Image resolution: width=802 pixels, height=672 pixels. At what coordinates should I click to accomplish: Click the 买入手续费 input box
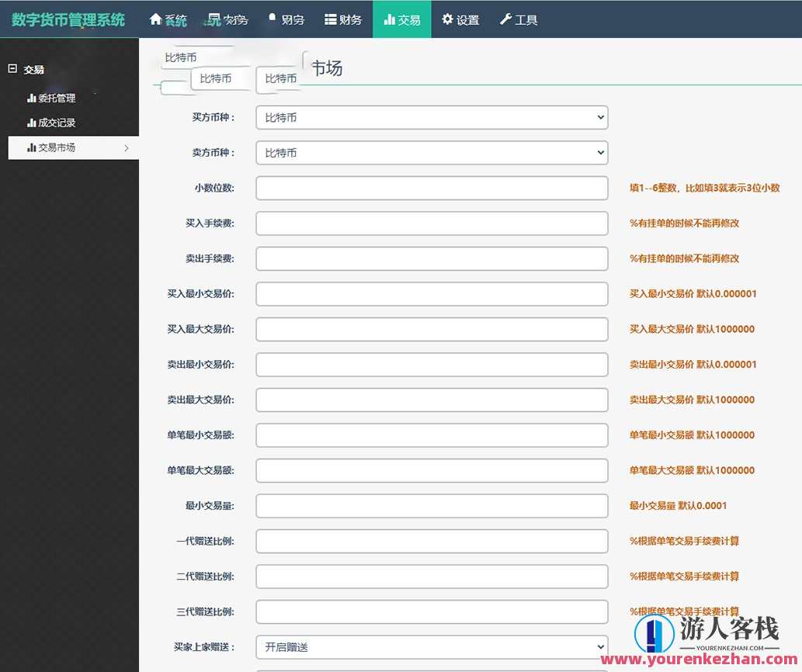pyautogui.click(x=432, y=223)
